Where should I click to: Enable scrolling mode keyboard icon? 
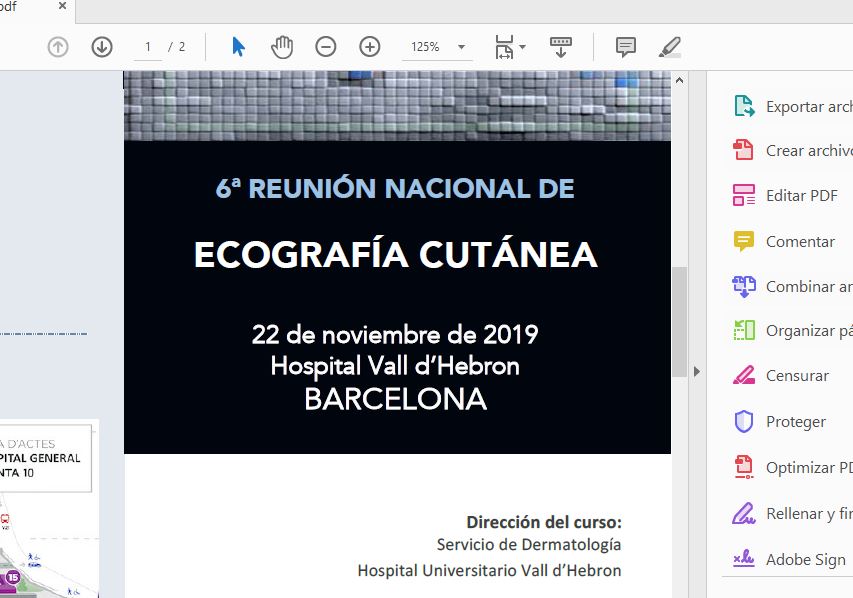561,47
